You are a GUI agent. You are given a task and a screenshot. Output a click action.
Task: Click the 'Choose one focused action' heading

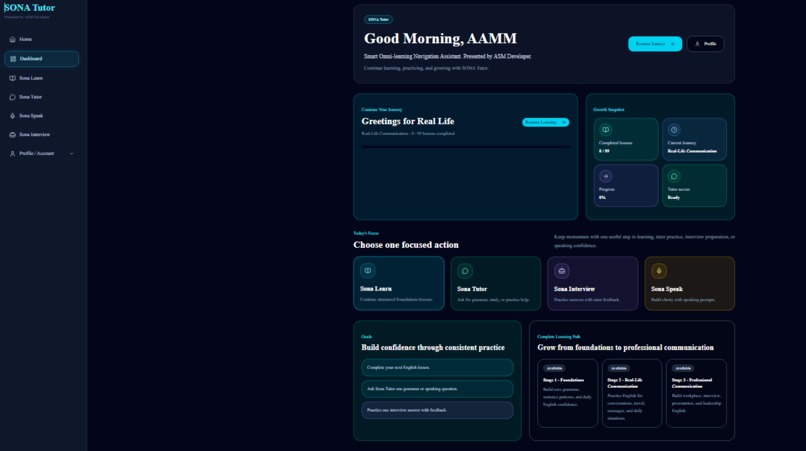click(406, 245)
